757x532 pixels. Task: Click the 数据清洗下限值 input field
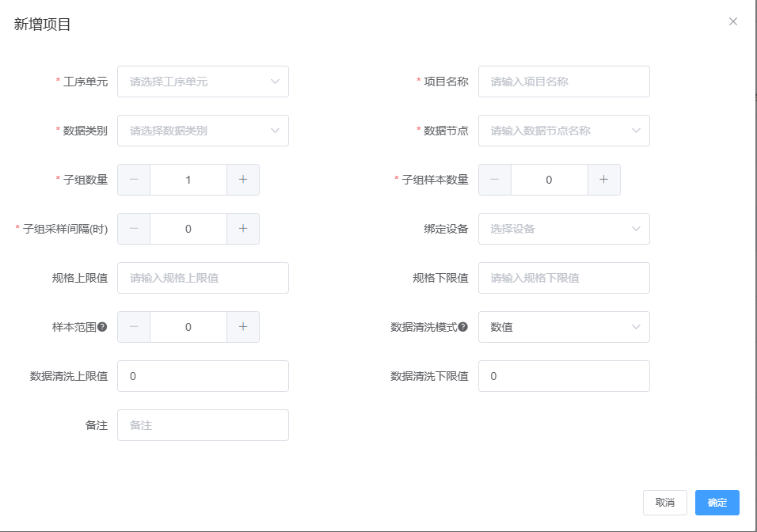[x=564, y=376]
